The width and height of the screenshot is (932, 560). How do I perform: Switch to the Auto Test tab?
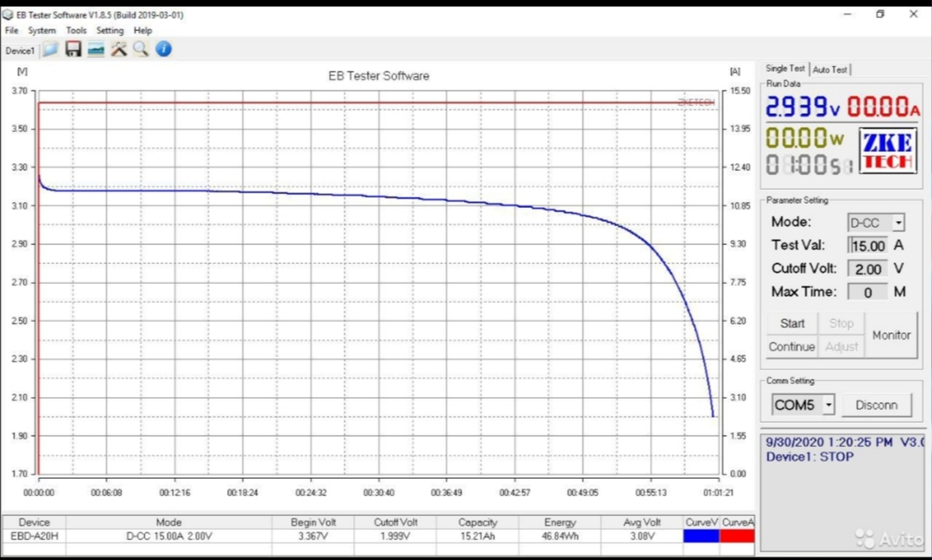click(x=830, y=69)
